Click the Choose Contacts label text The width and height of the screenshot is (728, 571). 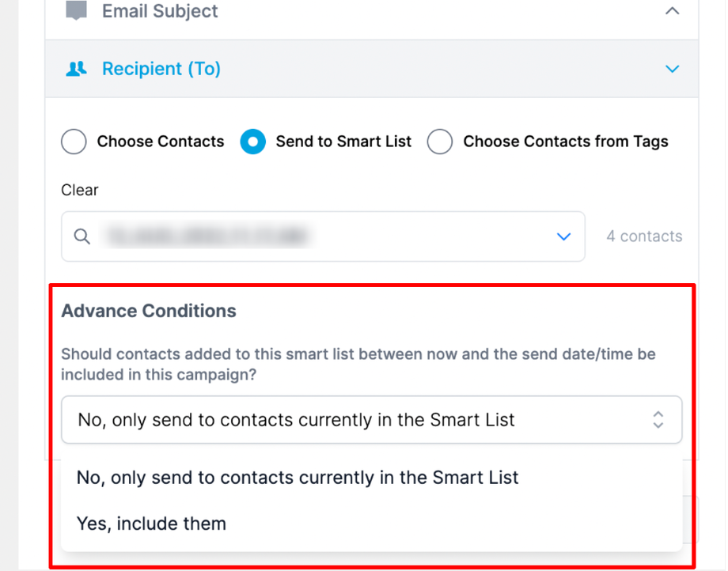pos(161,142)
